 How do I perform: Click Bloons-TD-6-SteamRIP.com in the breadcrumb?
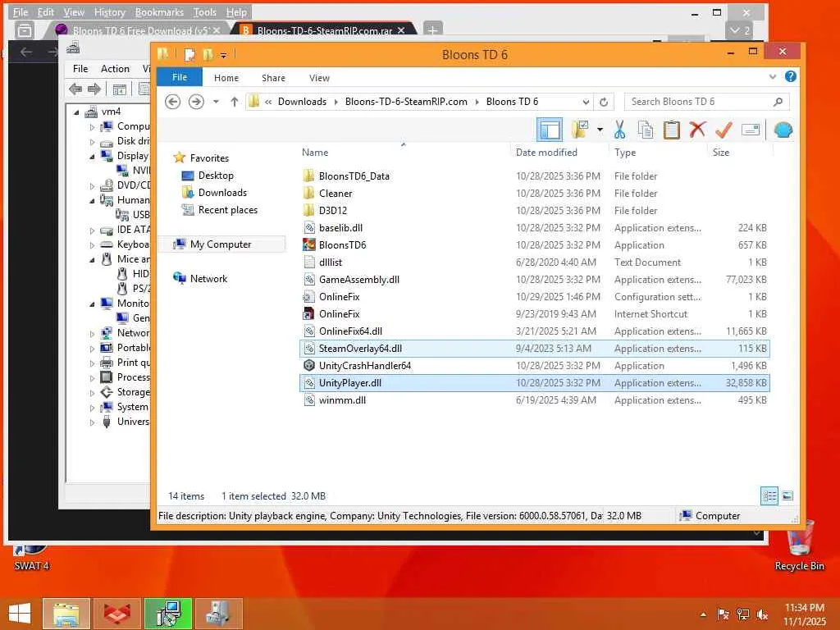pyautogui.click(x=406, y=101)
